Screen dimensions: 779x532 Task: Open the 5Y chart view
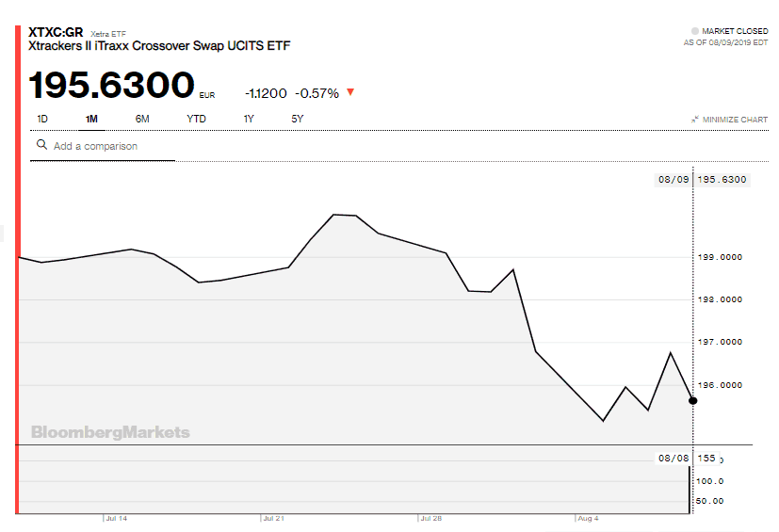[298, 119]
